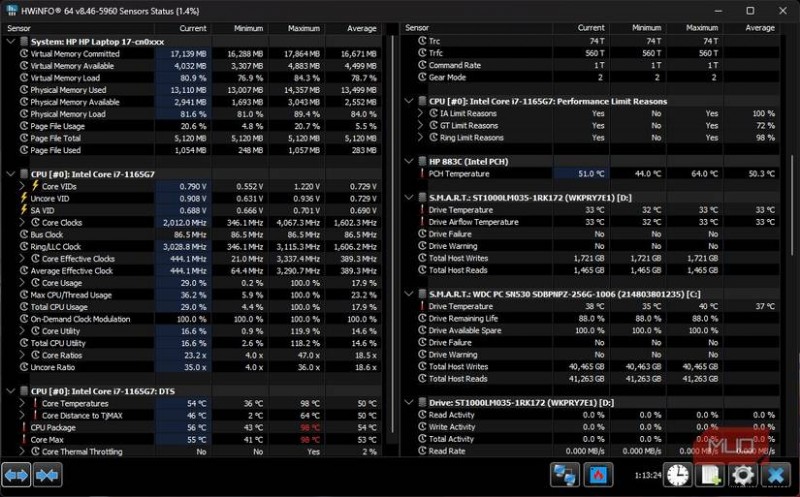800x497 pixels.
Task: Click thermometer icon next to CPU Package
Action: pos(23,427)
